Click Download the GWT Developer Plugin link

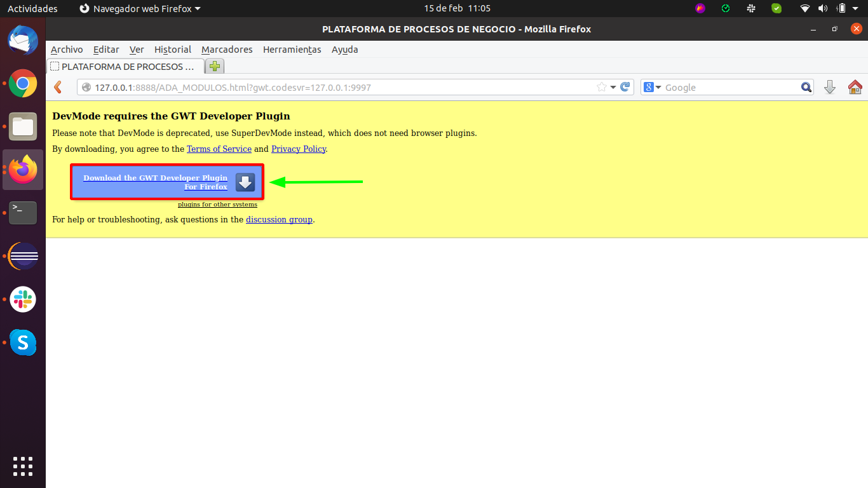coord(155,182)
